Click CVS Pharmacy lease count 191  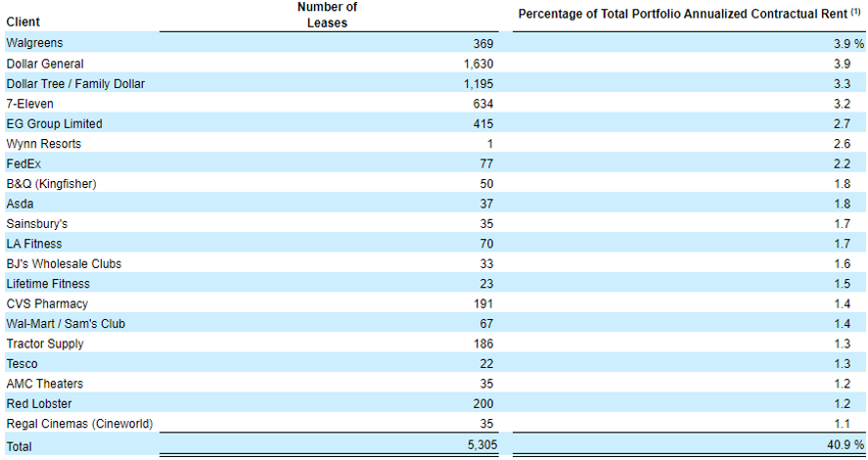[x=483, y=303]
